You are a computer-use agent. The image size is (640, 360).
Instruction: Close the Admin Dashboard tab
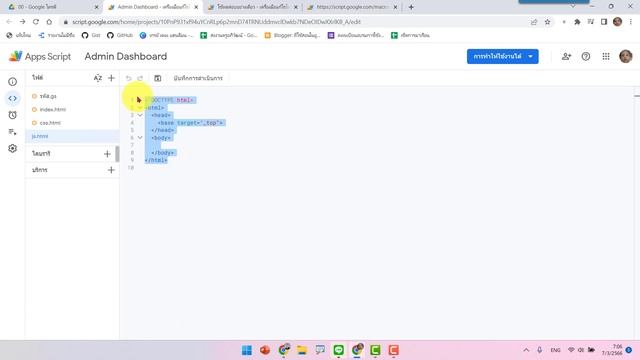[196, 7]
